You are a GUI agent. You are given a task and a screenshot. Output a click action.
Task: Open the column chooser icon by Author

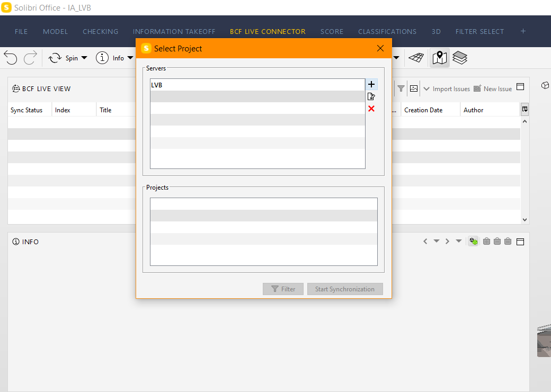(x=525, y=109)
